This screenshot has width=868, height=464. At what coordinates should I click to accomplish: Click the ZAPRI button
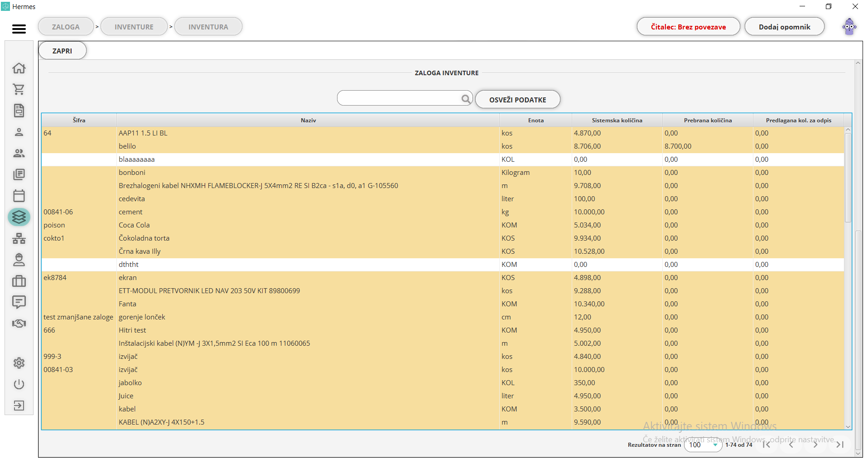pos(63,51)
